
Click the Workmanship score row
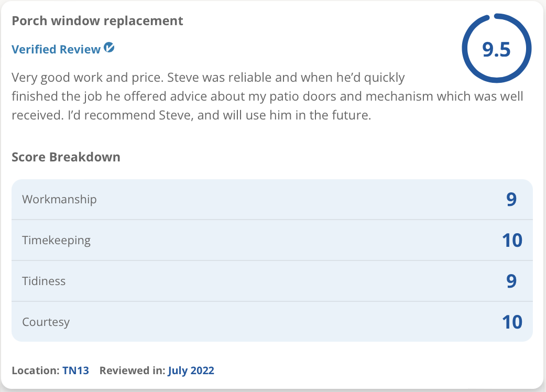pyautogui.click(x=272, y=200)
